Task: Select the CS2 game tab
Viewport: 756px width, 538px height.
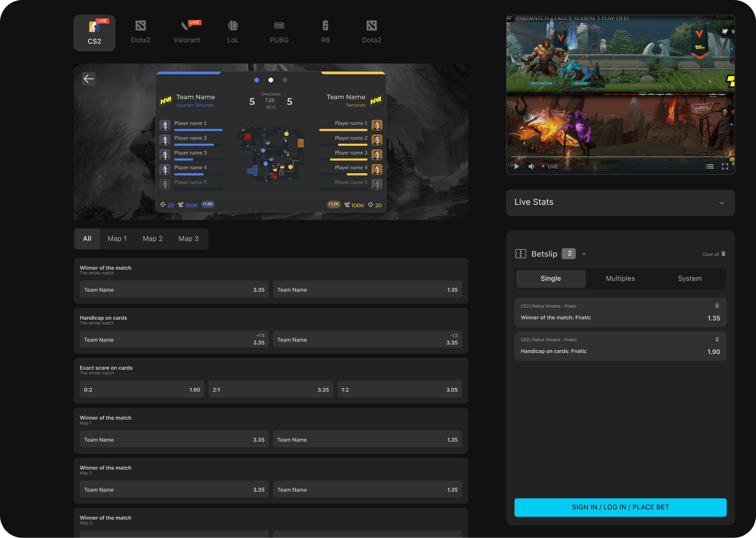Action: [94, 33]
